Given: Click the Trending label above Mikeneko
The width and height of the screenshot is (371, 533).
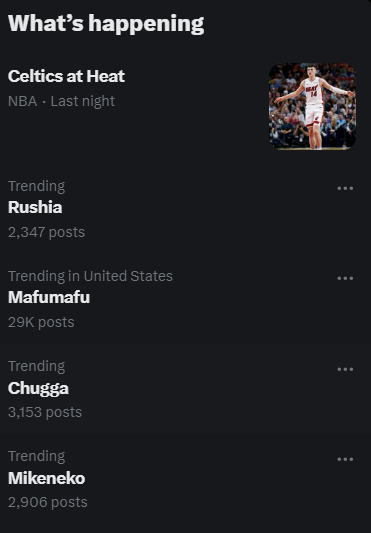Looking at the screenshot, I should [x=36, y=457].
